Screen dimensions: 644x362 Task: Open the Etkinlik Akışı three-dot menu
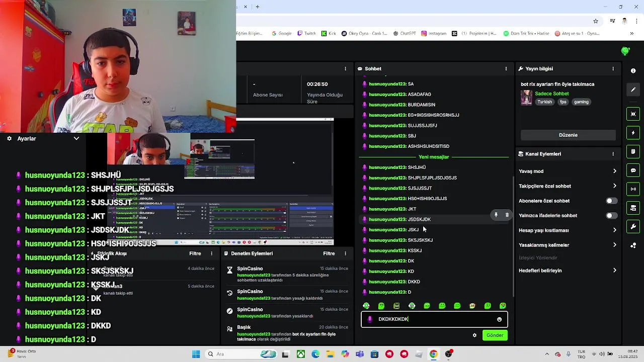211,253
